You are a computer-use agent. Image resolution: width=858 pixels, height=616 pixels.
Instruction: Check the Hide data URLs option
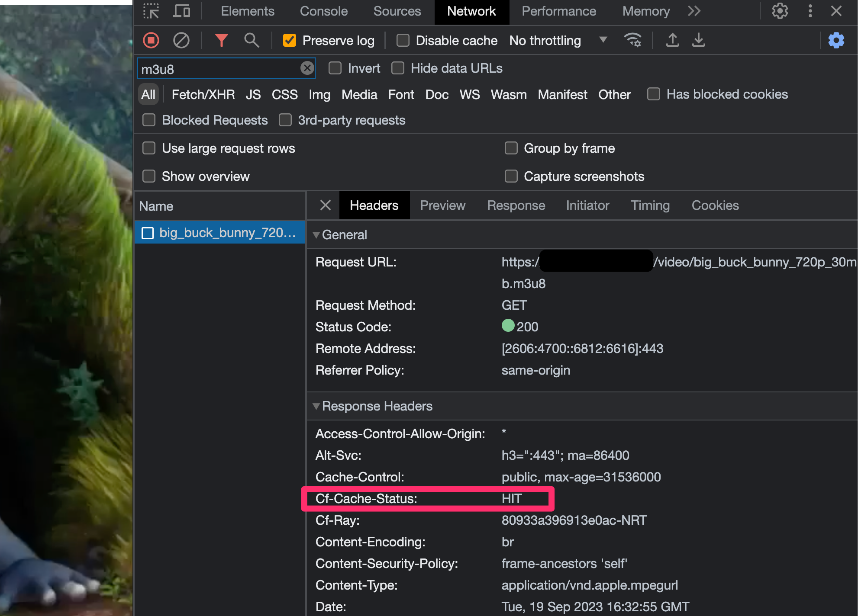[398, 68]
